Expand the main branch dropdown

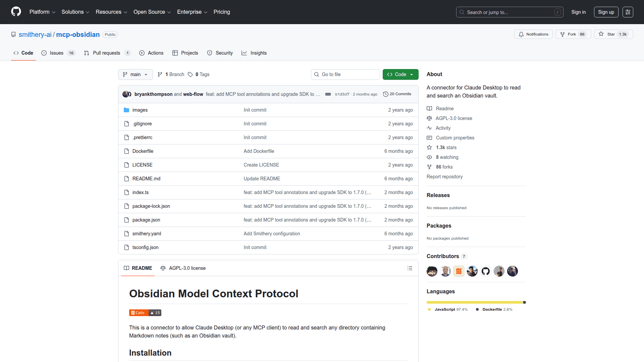tap(135, 74)
